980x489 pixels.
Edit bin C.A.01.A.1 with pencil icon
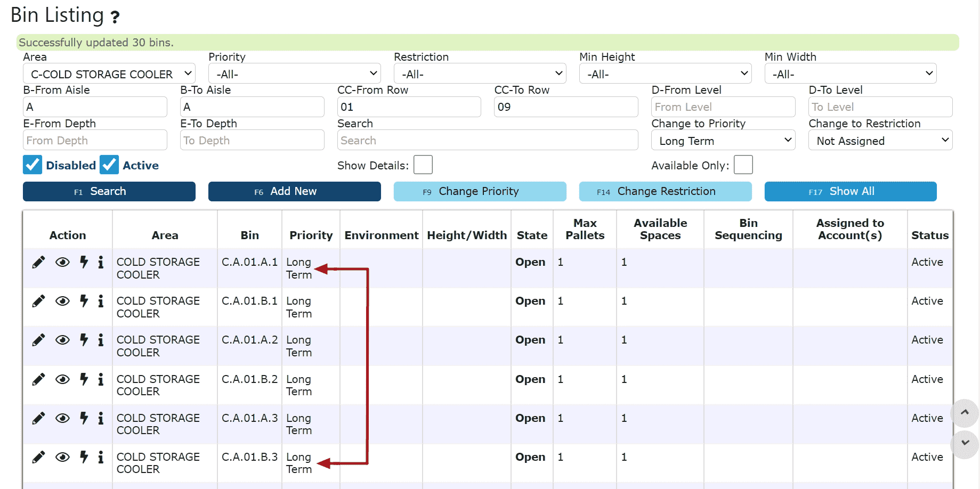[38, 262]
